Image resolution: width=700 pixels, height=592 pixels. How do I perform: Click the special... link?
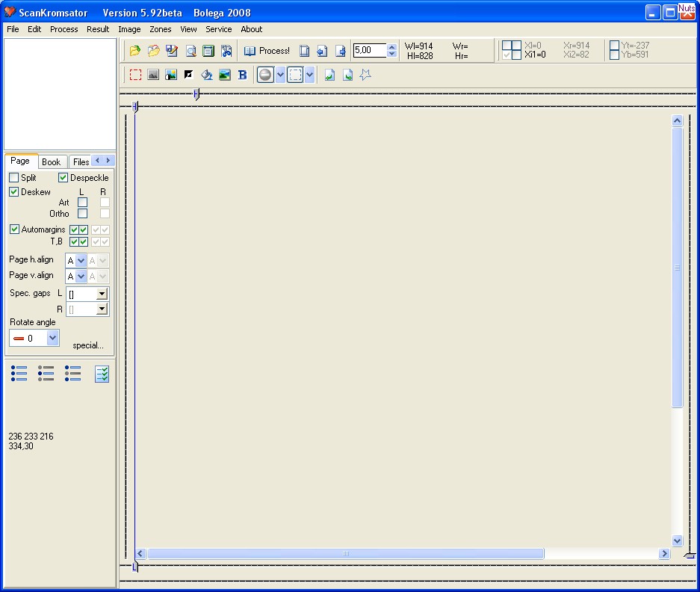(x=88, y=345)
